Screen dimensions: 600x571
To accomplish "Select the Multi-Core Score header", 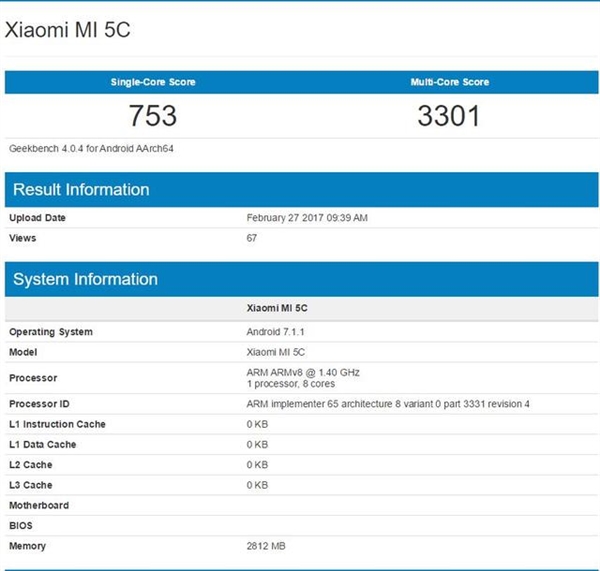I will coord(449,82).
